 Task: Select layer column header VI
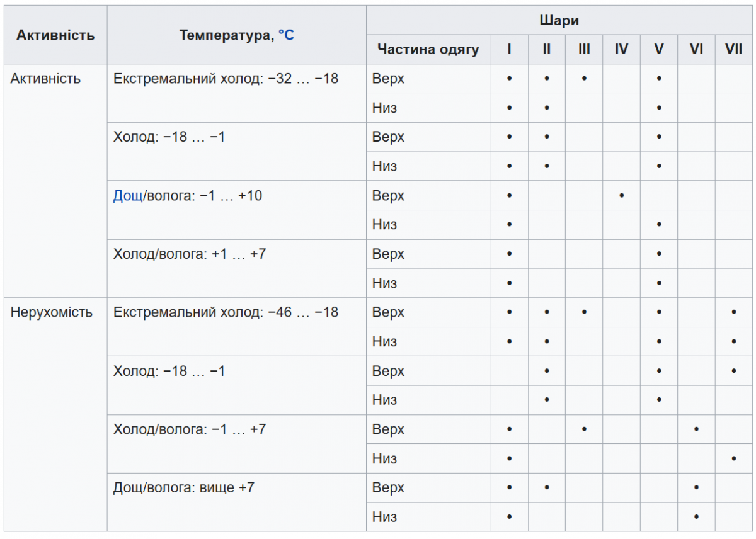[696, 49]
